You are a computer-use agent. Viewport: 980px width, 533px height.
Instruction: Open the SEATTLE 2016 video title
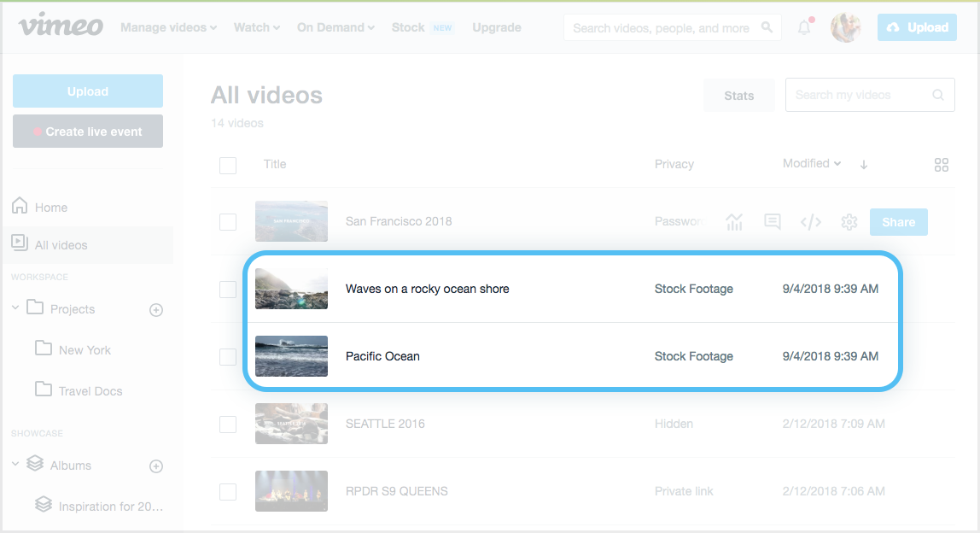tap(385, 425)
